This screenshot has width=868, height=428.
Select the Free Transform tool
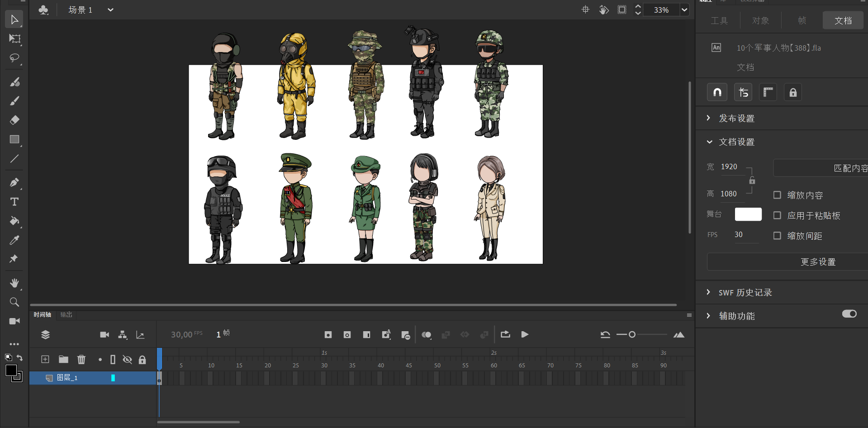point(14,39)
